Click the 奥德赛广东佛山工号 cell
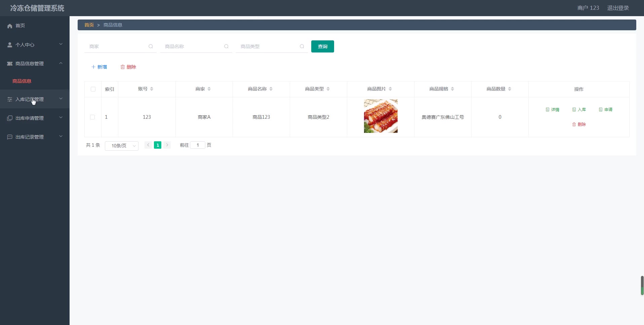Viewport: 644px width, 325px height. pyautogui.click(x=443, y=117)
